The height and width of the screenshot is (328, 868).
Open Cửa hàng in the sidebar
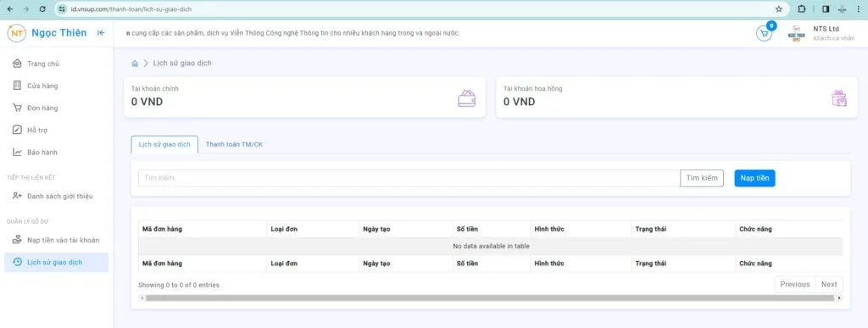(57, 86)
